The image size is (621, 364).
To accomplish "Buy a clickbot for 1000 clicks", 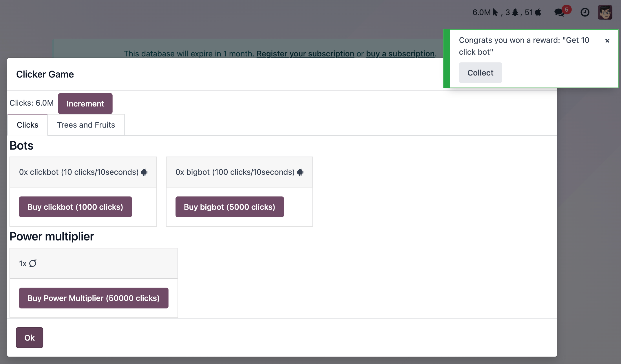I will [75, 207].
